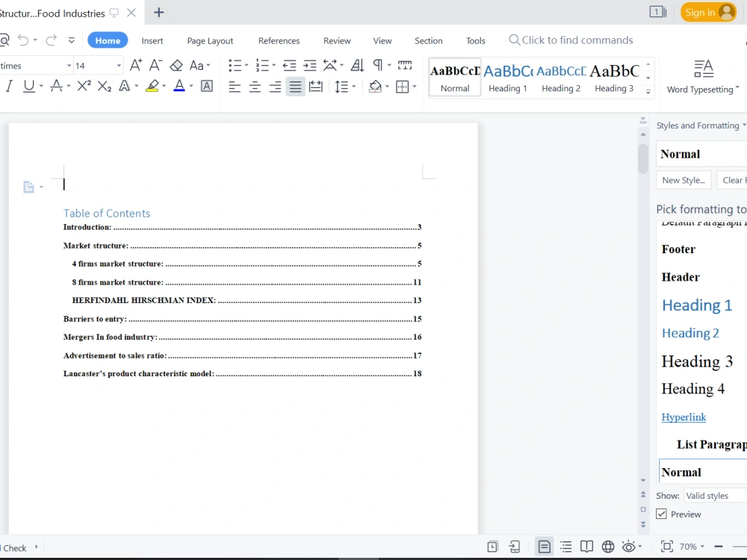Click the Undo arrow icon
Viewport: 747px width, 560px height.
coord(23,40)
